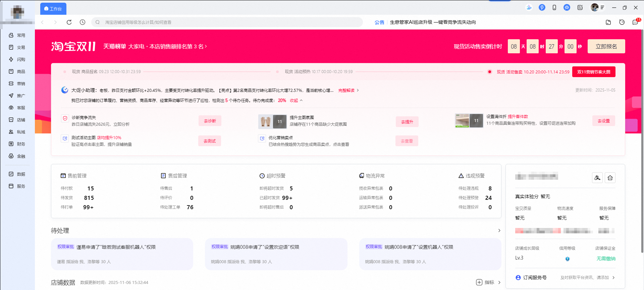
Task: Open 双11营销节奏大图 button
Action: tap(593, 72)
